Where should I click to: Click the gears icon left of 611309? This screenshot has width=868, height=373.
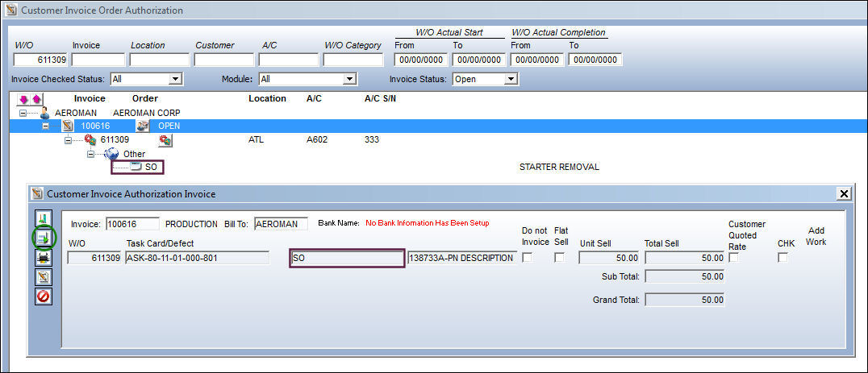(90, 140)
